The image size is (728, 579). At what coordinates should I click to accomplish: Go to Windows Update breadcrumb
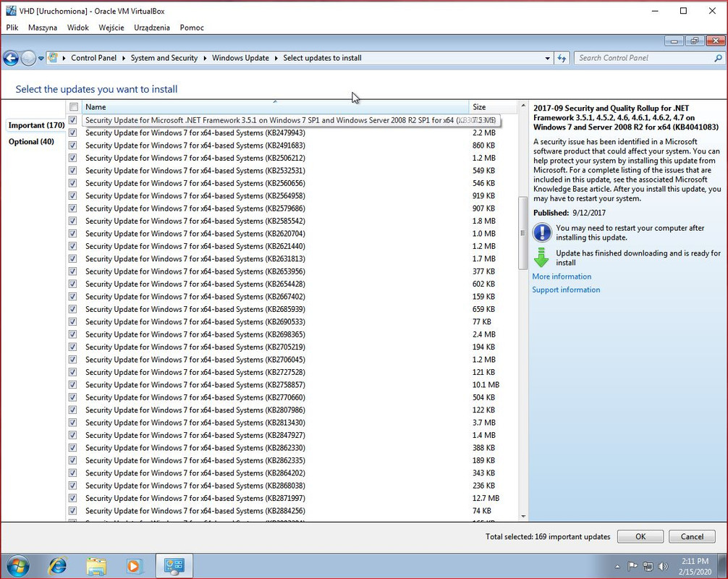240,58
